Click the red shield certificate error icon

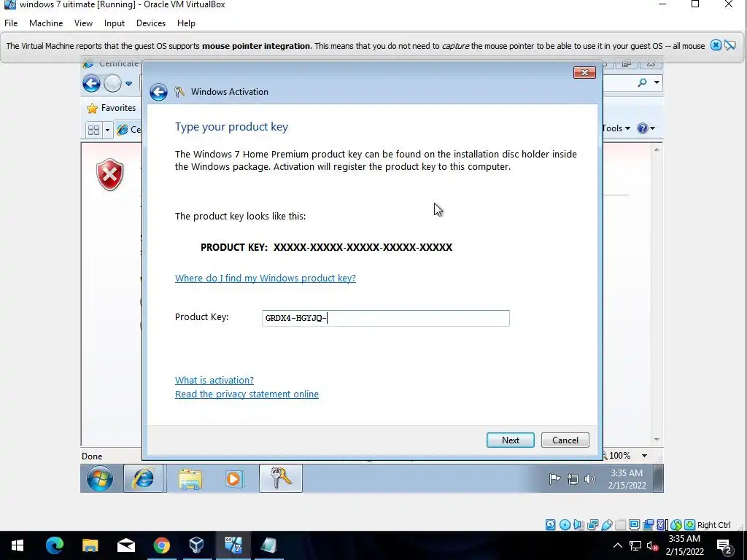110,174
